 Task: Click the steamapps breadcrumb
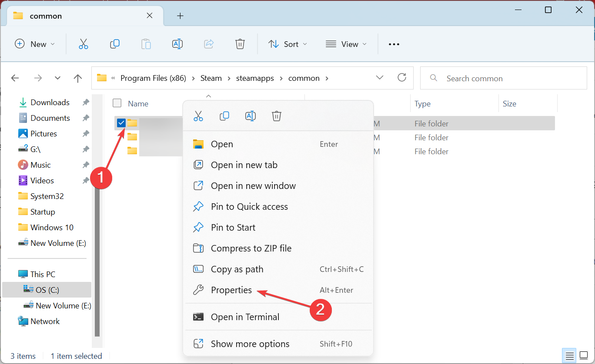pyautogui.click(x=255, y=78)
